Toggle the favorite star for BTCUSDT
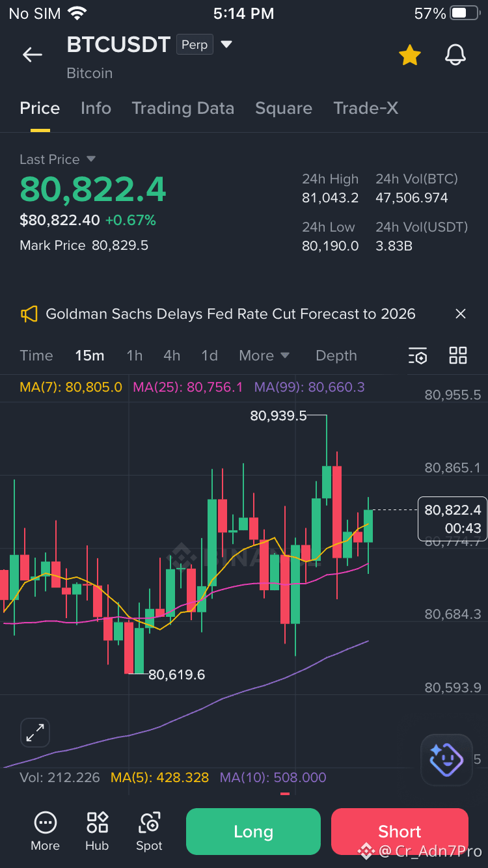The height and width of the screenshot is (868, 488). (410, 55)
